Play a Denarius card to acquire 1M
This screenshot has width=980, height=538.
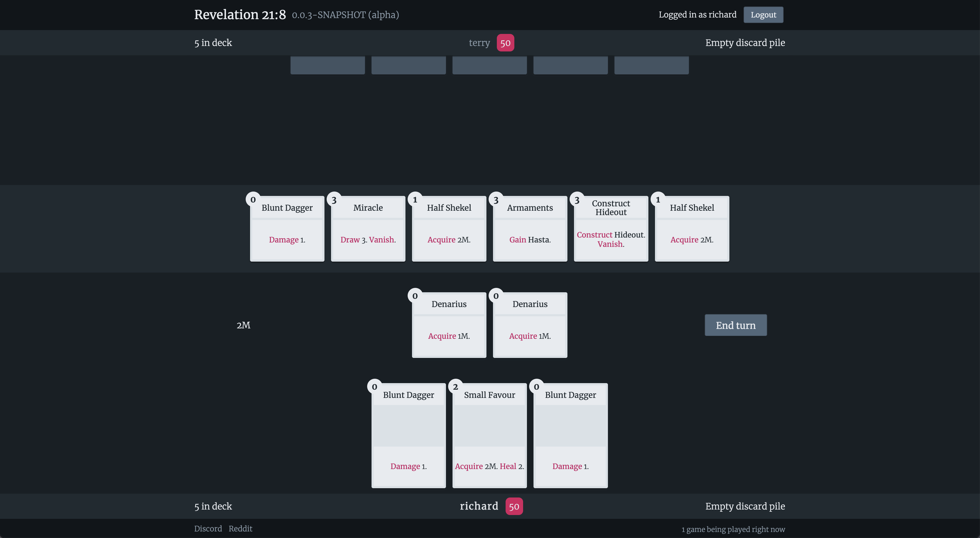coord(449,325)
